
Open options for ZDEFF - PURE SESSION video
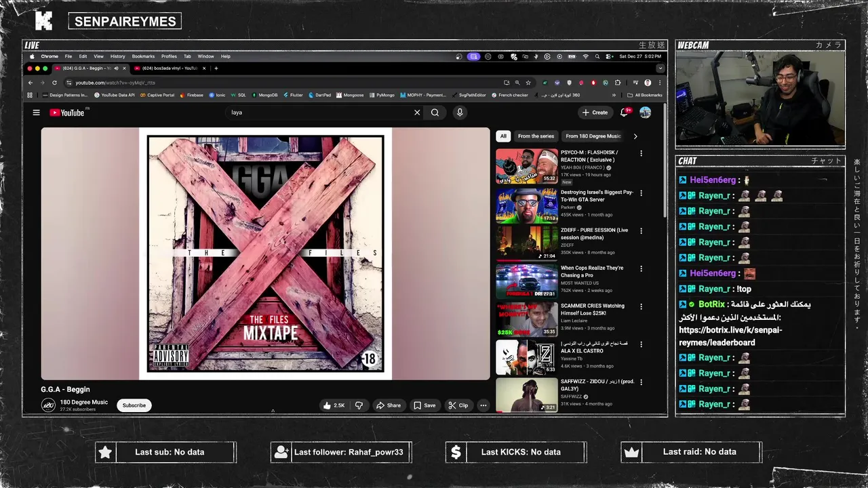tap(641, 230)
